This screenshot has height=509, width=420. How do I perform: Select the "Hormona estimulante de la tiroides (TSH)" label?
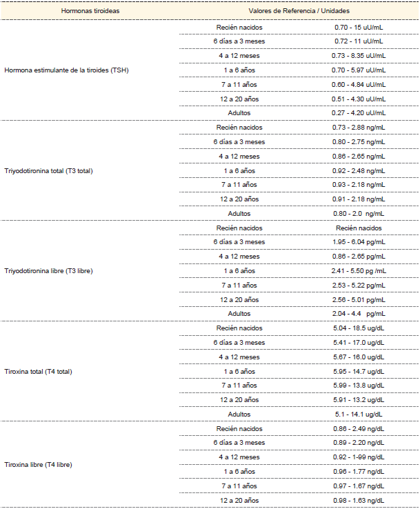pyautogui.click(x=67, y=70)
